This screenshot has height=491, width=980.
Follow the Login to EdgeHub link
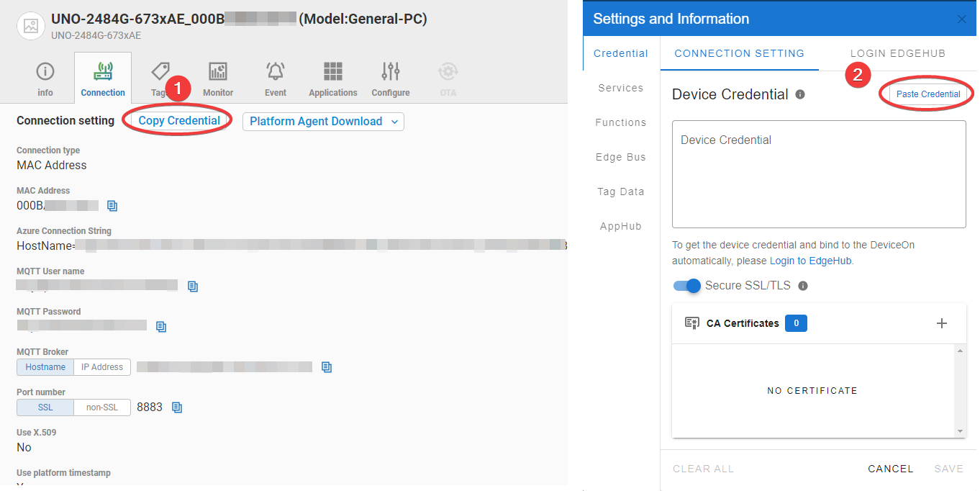point(811,261)
